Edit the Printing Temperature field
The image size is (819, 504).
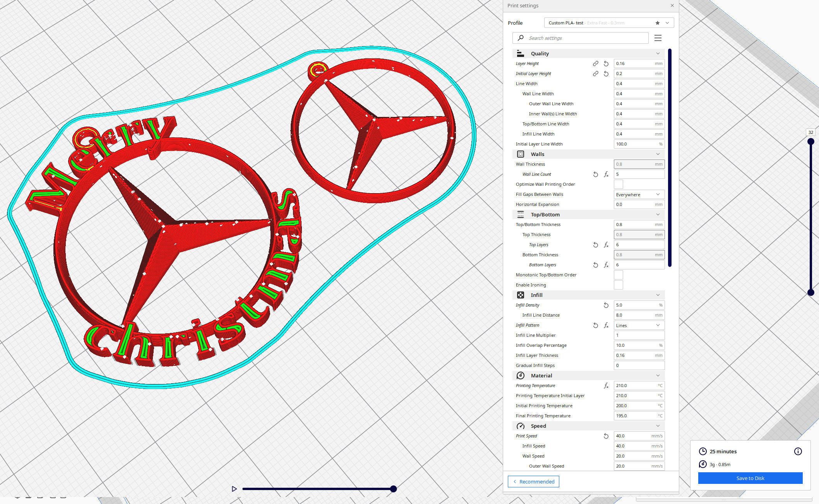click(x=639, y=386)
